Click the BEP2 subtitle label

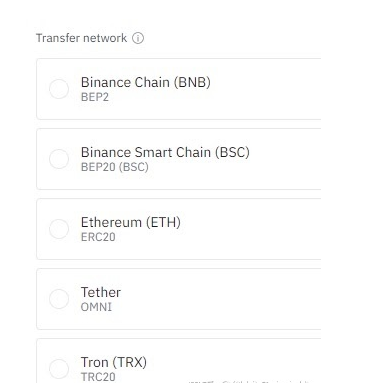(x=95, y=97)
